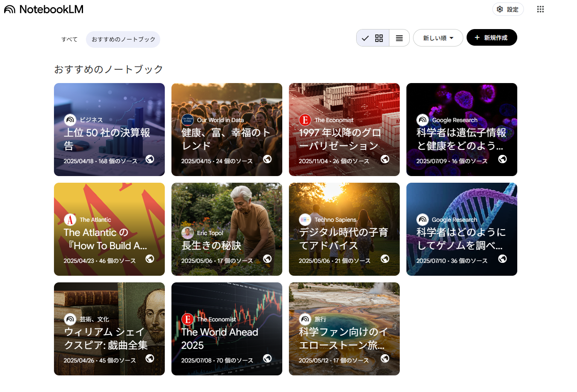This screenshot has height=392, width=577.
Task: Click Eric Topol avatar on 長生きの秘訣 card
Action: tap(188, 233)
